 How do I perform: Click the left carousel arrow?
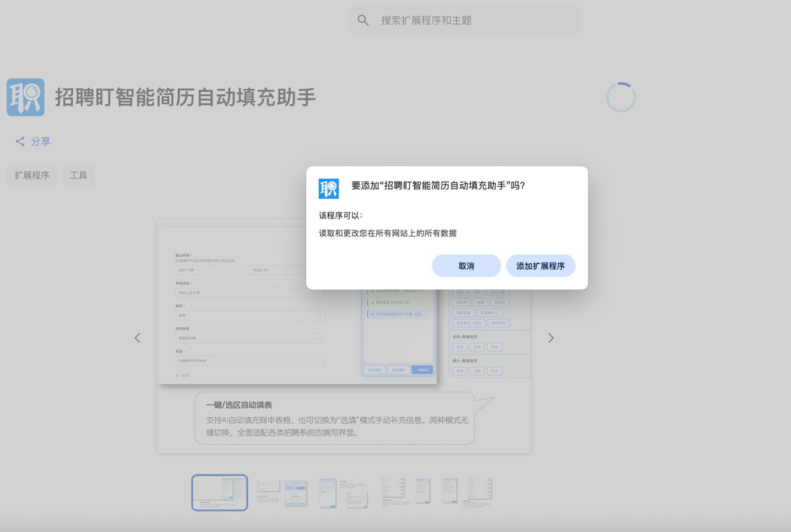(137, 337)
